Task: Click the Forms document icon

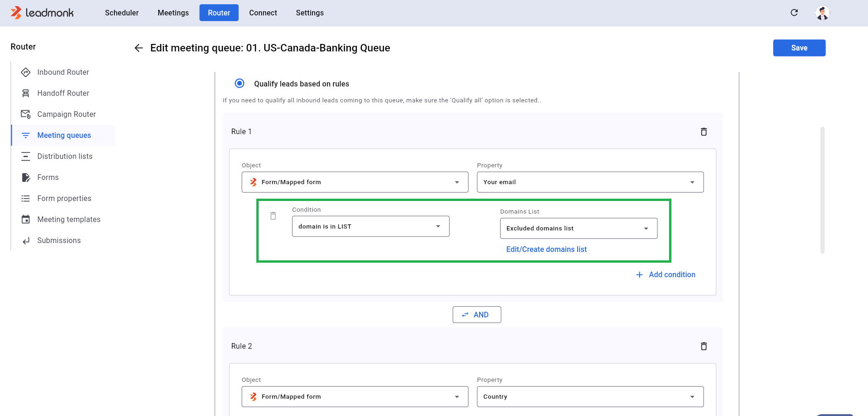Action: (26, 177)
